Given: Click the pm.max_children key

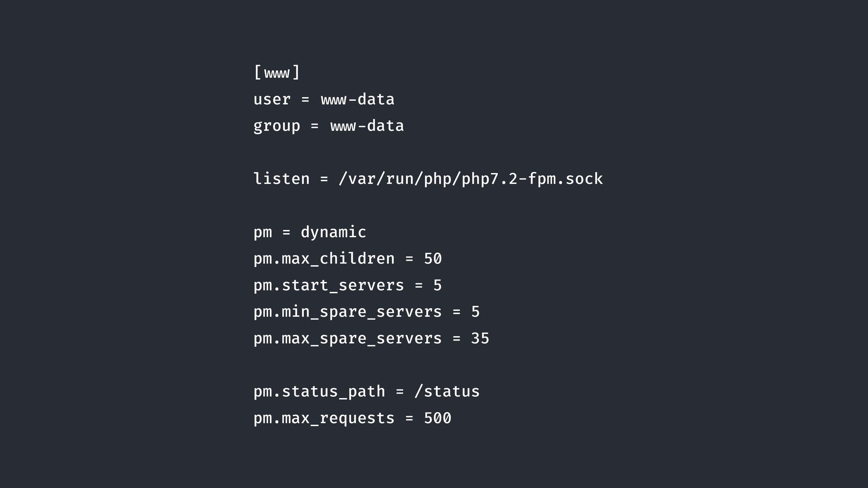Looking at the screenshot, I should pos(324,259).
